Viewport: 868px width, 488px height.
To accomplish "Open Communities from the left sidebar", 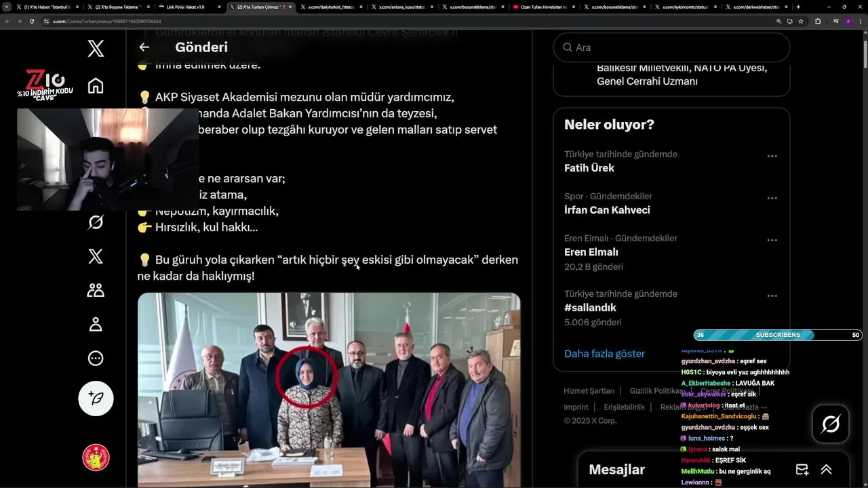I will point(96,290).
